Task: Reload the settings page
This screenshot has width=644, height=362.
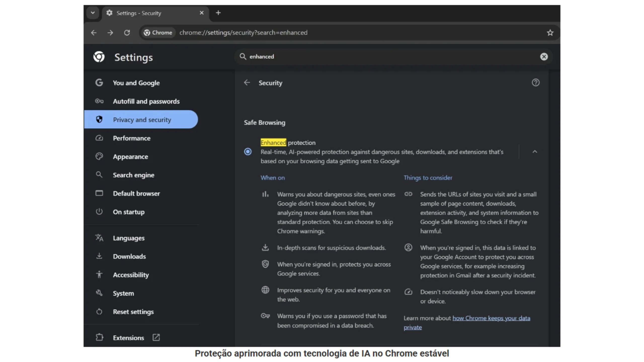Action: (127, 33)
